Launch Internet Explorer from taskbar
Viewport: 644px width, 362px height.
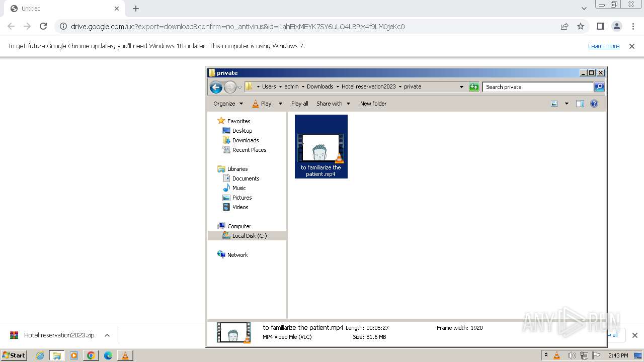[40, 355]
